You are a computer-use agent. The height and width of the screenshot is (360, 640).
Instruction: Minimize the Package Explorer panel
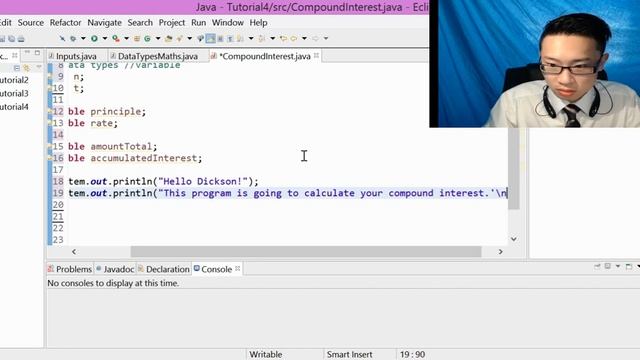point(27,53)
